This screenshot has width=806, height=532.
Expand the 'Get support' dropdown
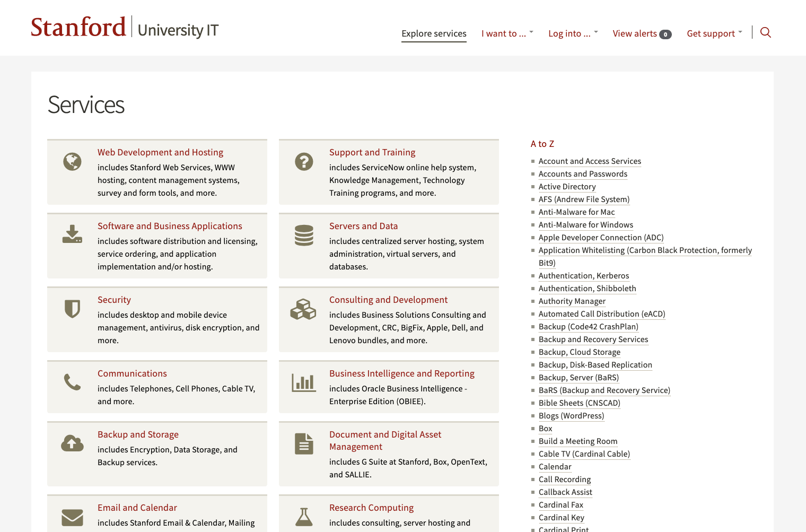(714, 33)
